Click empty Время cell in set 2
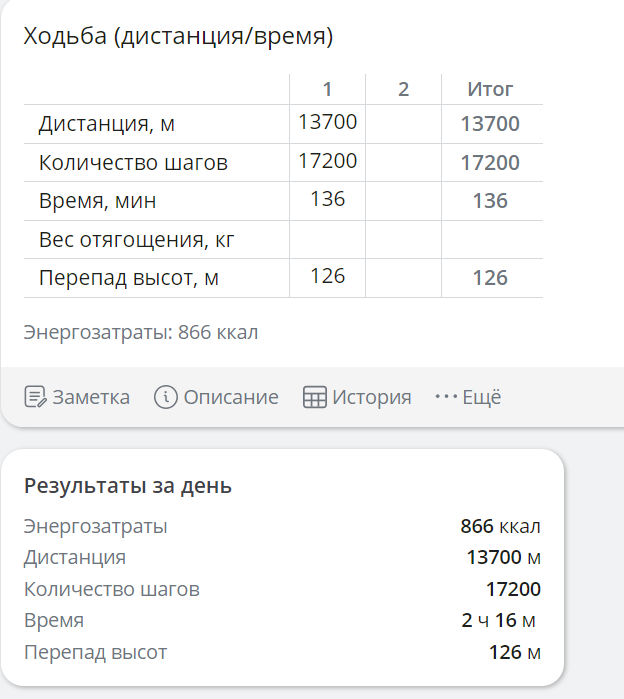The width and height of the screenshot is (624, 699). pos(403,200)
